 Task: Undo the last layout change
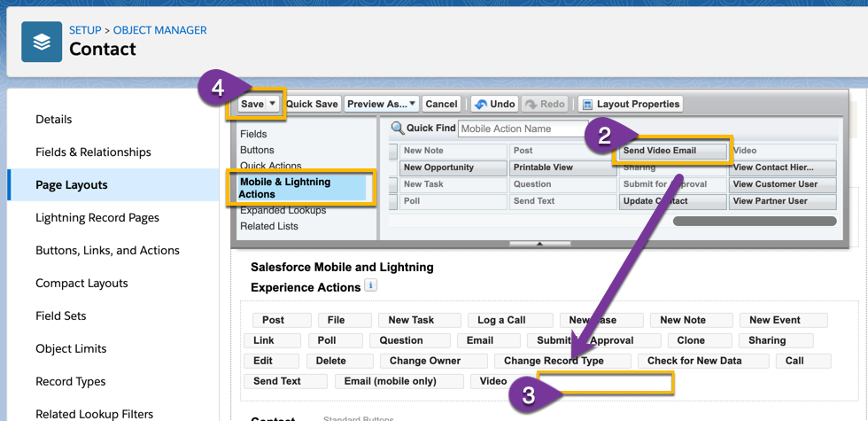[x=495, y=105]
